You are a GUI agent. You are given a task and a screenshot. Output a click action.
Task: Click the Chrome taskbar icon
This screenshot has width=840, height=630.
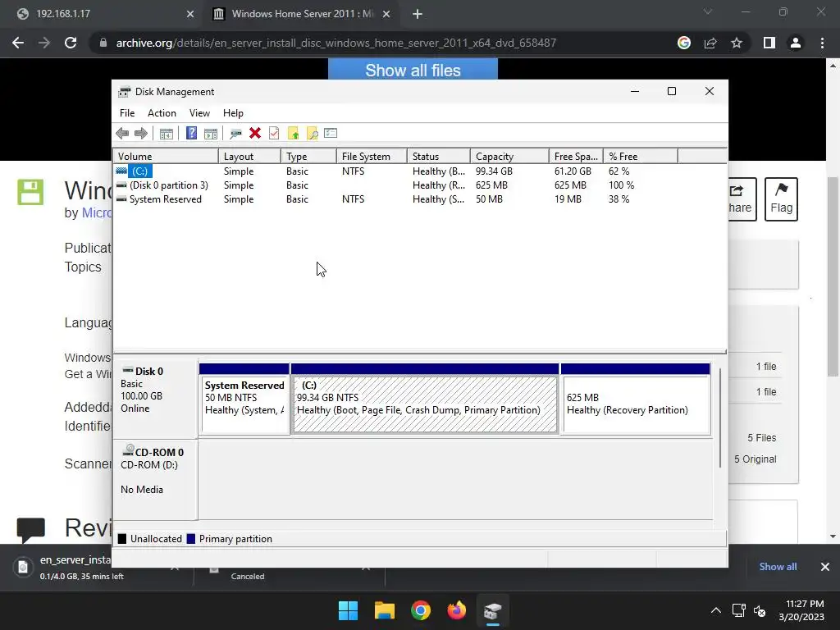point(421,610)
